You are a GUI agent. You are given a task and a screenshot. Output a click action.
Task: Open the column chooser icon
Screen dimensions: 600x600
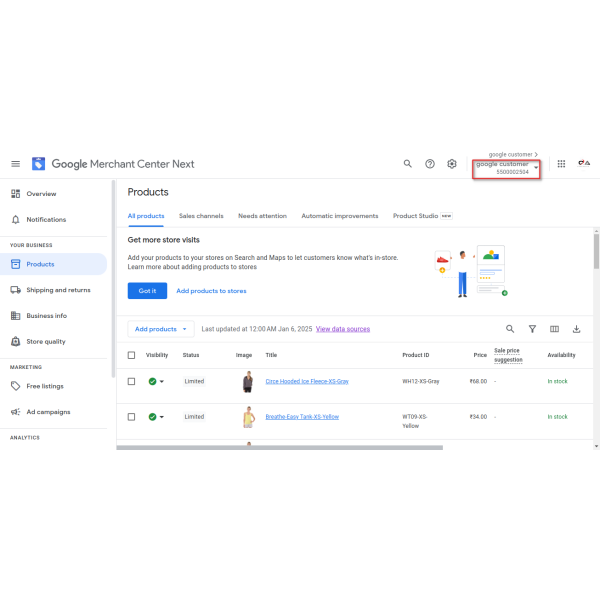[x=554, y=329]
